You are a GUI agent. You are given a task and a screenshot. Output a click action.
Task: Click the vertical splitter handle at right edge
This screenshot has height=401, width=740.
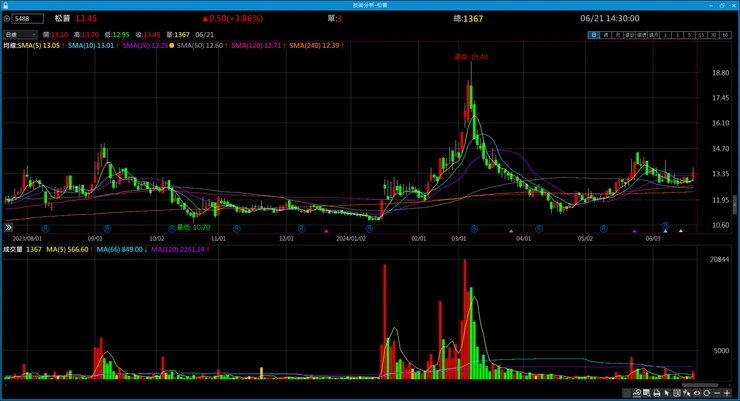pos(734,204)
